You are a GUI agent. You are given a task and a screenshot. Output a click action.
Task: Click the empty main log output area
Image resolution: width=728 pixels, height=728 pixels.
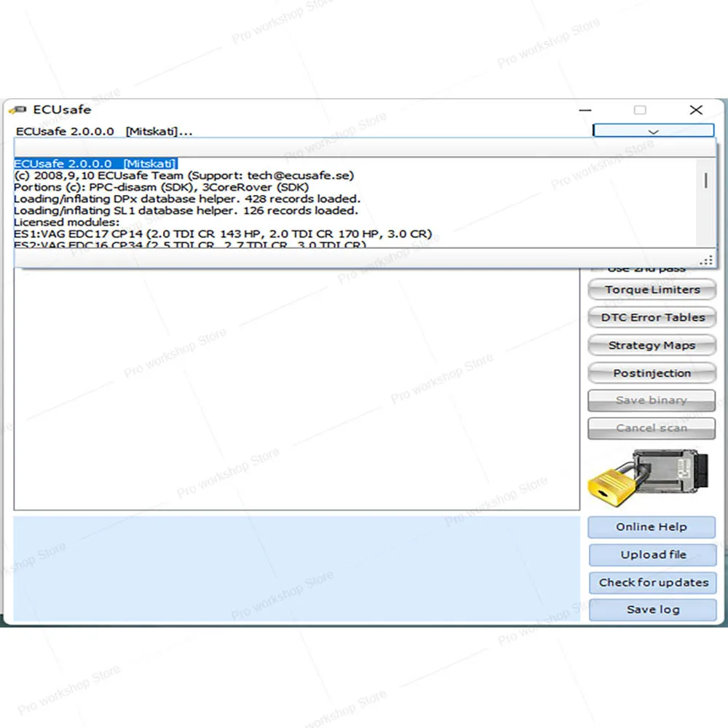[x=297, y=389]
